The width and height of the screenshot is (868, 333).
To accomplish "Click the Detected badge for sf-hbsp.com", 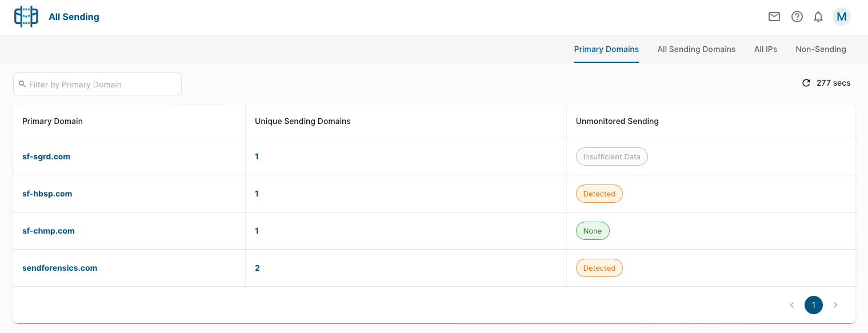I will tap(599, 194).
